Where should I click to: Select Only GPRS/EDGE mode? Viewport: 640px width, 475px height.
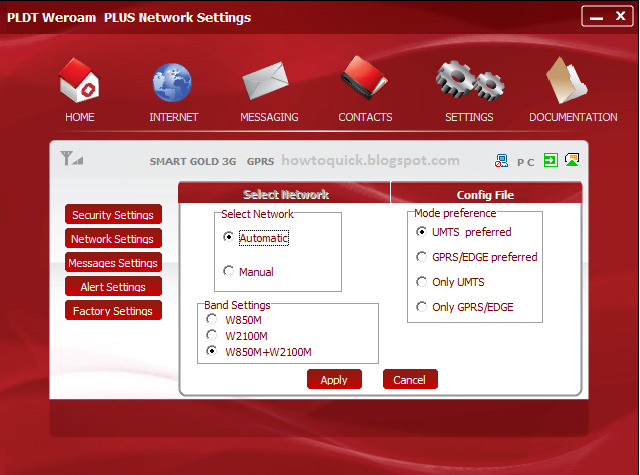tap(421, 306)
